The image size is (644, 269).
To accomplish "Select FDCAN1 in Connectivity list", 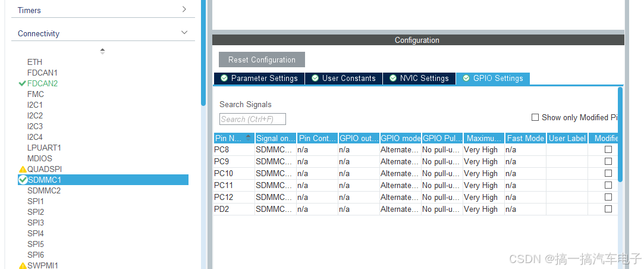I will point(42,73).
